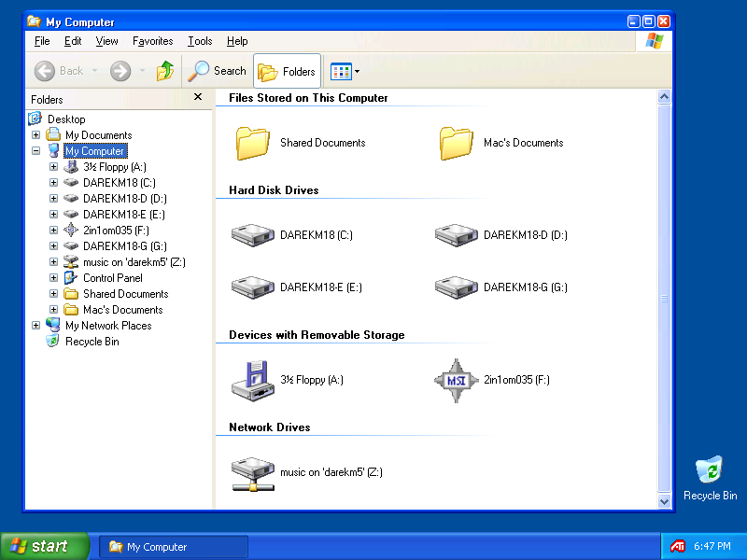747x560 pixels.
Task: Select DAREKM18 (C:) label in folder tree
Action: [x=120, y=183]
